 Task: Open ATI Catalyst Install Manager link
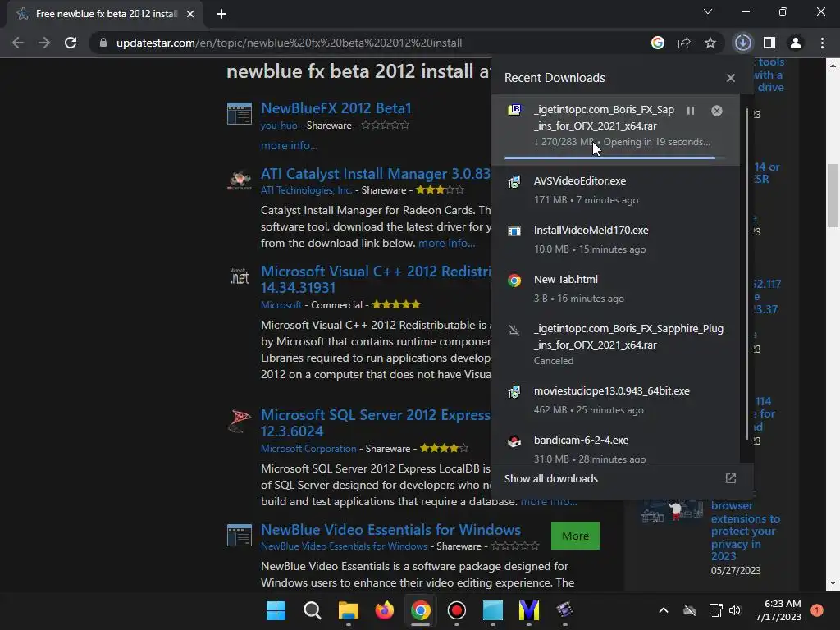point(376,174)
